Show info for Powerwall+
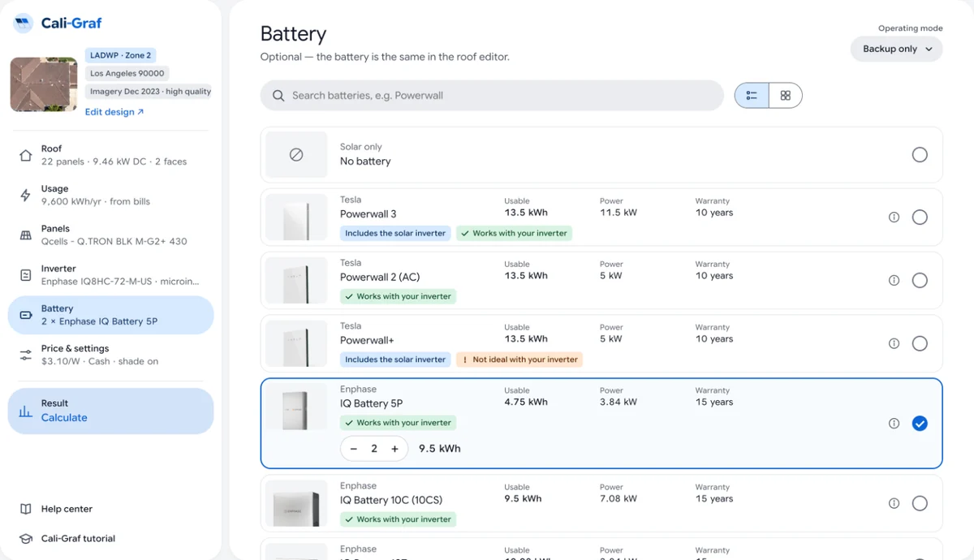The width and height of the screenshot is (974, 560). point(894,343)
